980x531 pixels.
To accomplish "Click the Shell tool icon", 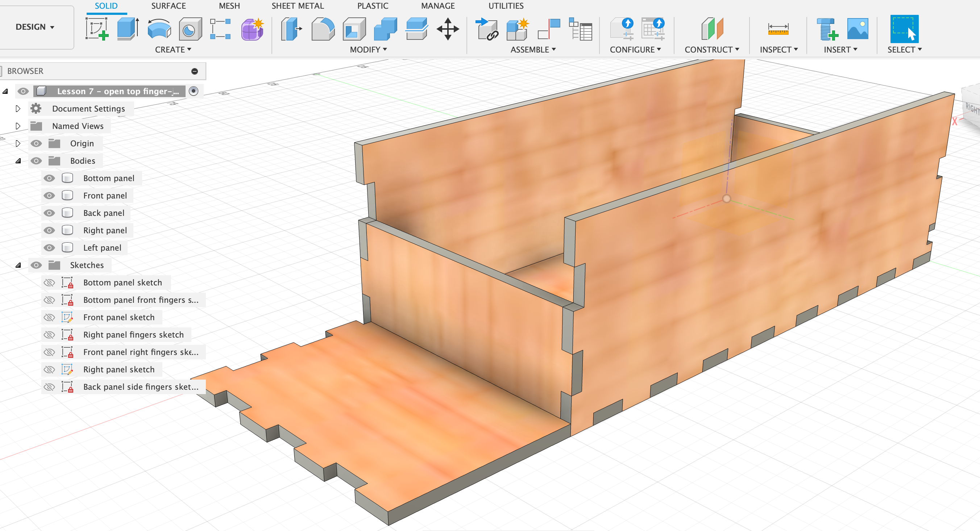I will pos(354,29).
